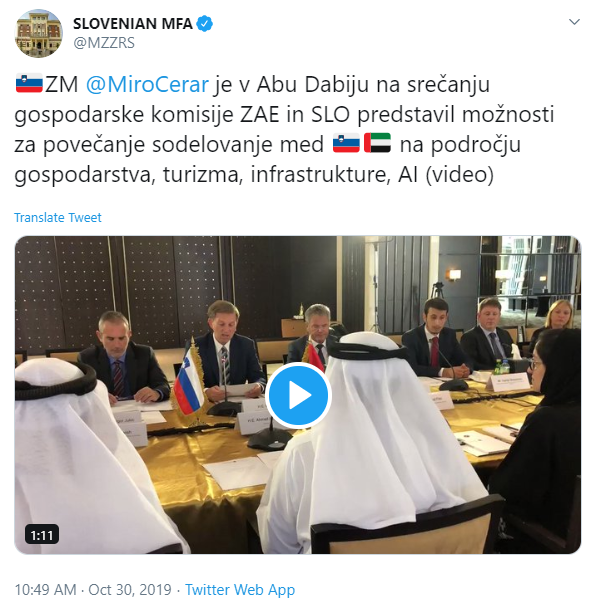Expand the tweet options chevron

(574, 22)
